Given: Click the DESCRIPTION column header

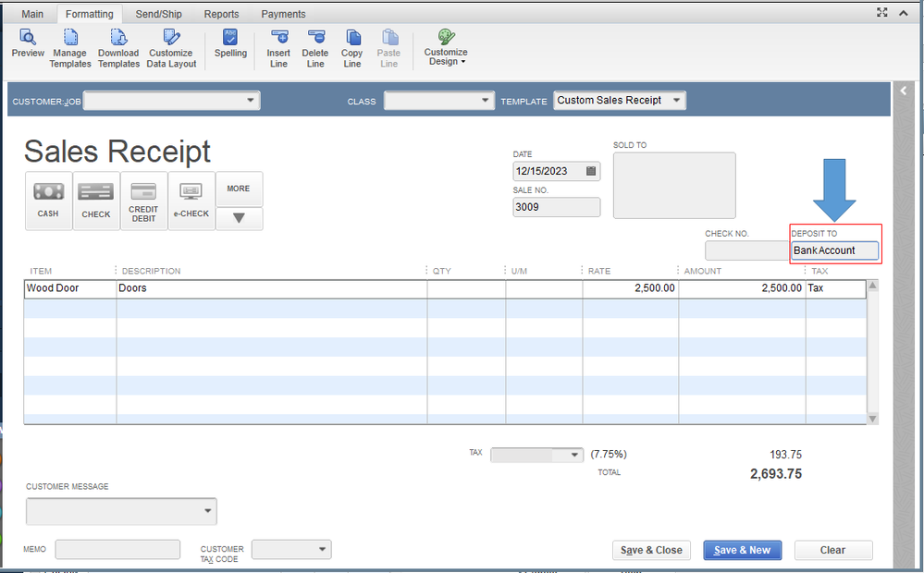Looking at the screenshot, I should [152, 271].
